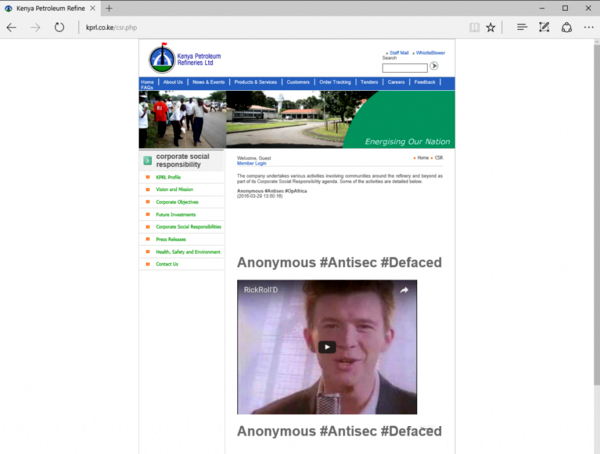Image resolution: width=600 pixels, height=454 pixels.
Task: Click CSR in the breadcrumb trail
Action: [439, 158]
